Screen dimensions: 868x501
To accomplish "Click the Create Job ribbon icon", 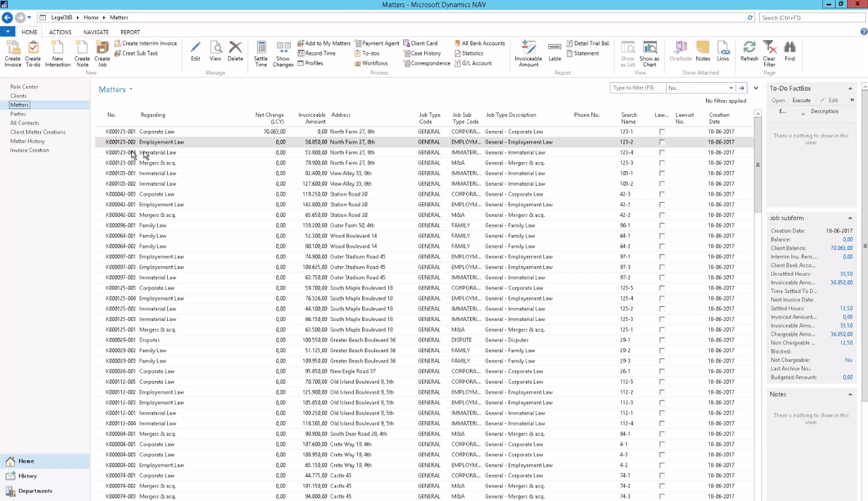I will (102, 54).
